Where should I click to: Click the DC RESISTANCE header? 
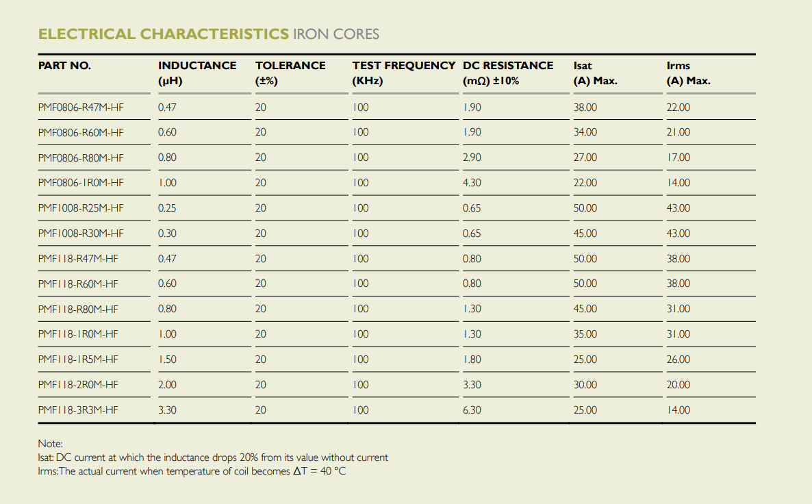(508, 73)
